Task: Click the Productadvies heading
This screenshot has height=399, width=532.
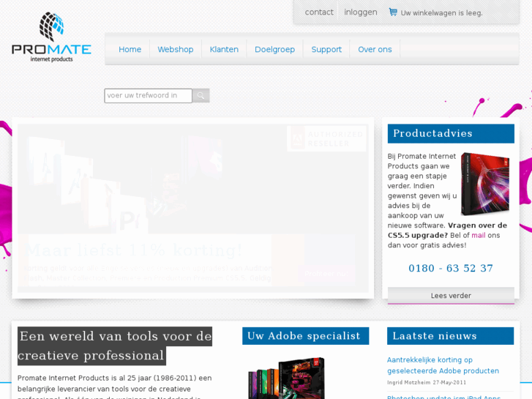Action: tap(451, 134)
